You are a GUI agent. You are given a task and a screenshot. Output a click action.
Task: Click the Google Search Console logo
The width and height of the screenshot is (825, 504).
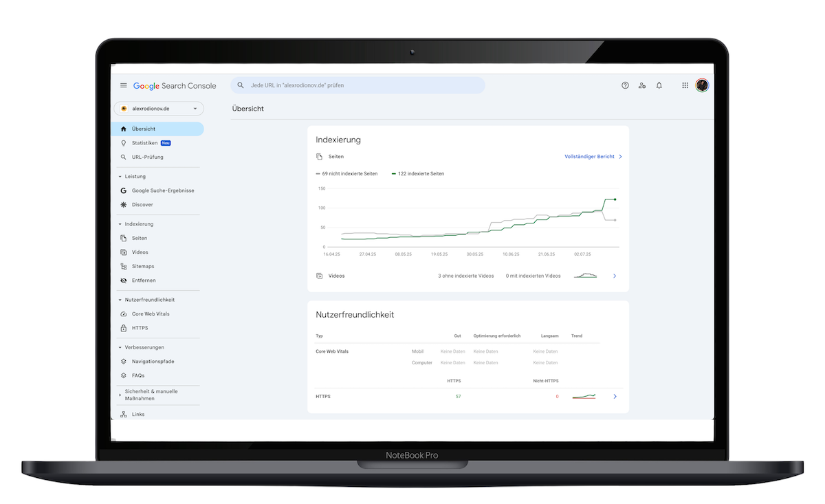click(175, 86)
